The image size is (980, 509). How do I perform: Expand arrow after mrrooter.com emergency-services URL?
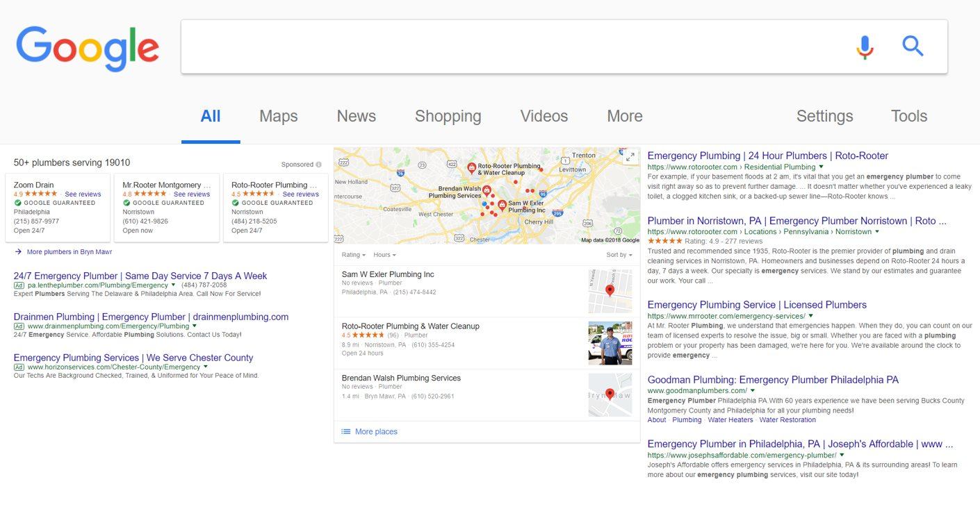click(x=810, y=316)
